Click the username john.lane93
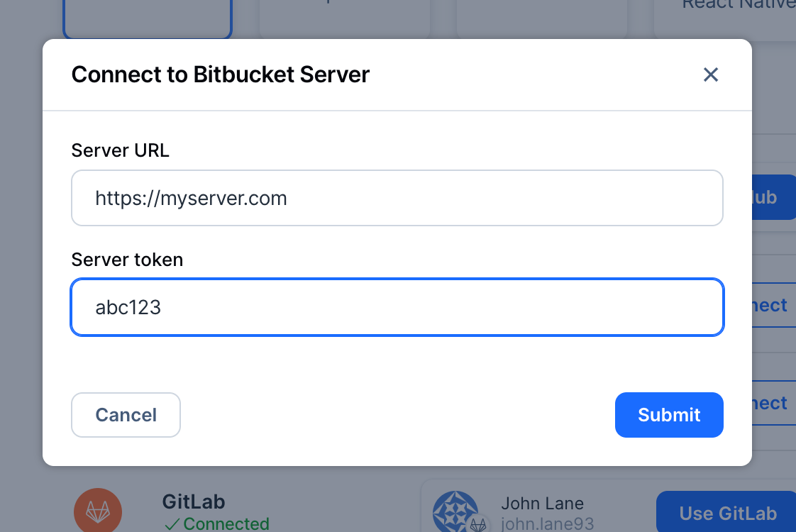The width and height of the screenshot is (796, 532). tap(547, 523)
